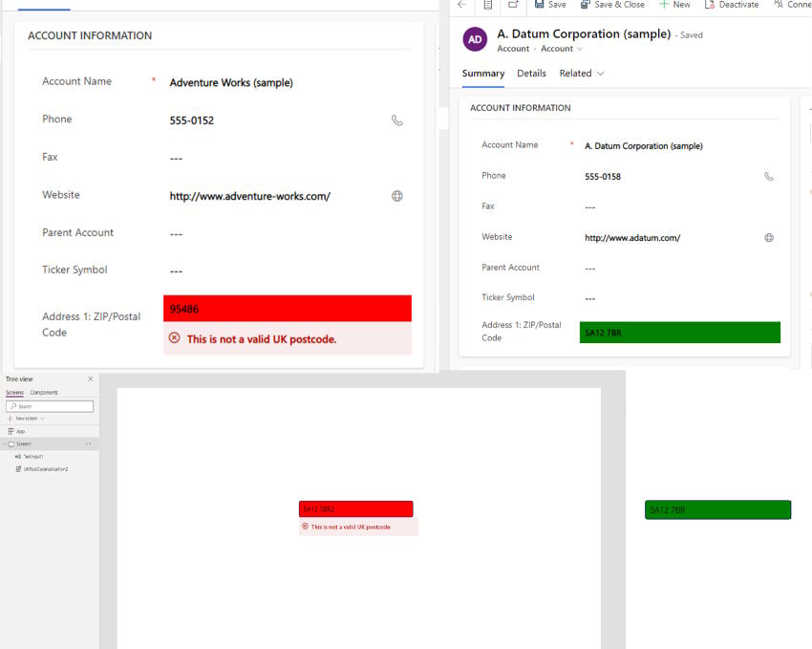The width and height of the screenshot is (812, 649).
Task: Click the Save & Close button
Action: coord(613,5)
